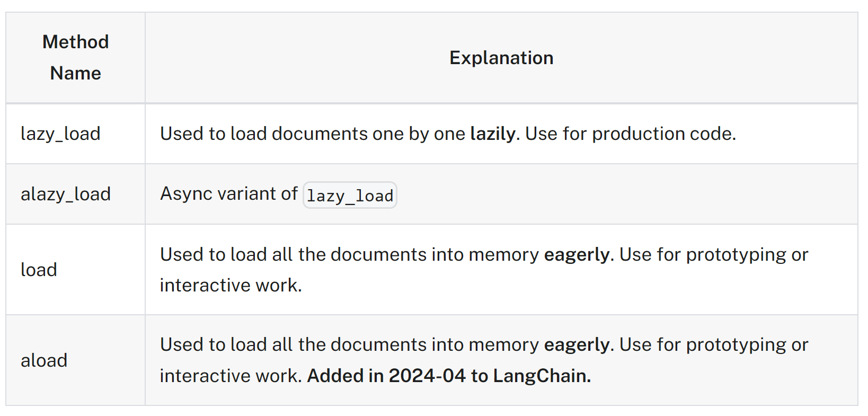Click bold "eagerly" in the load row
The image size is (868, 416).
[x=576, y=254]
